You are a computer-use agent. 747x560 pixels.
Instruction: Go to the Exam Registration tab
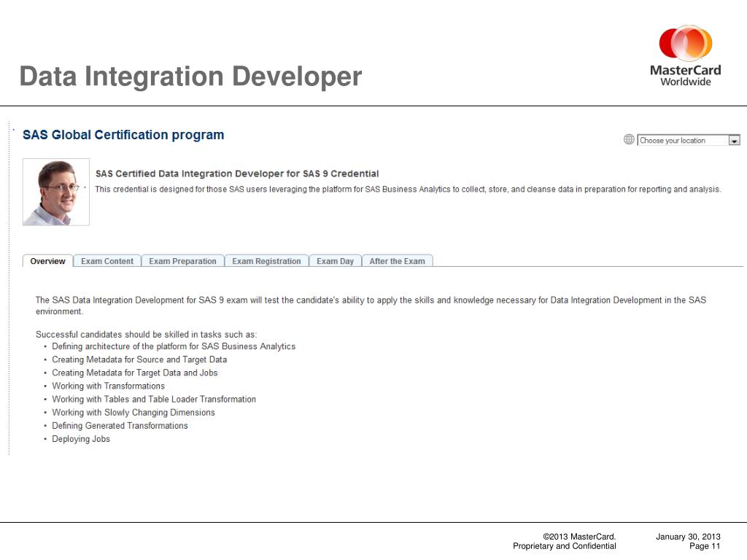point(266,261)
